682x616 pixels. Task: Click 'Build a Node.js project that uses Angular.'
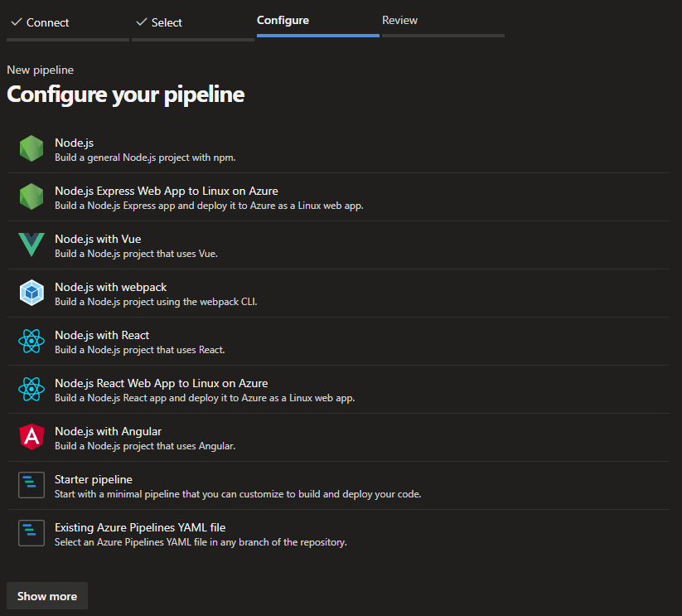pos(145,446)
